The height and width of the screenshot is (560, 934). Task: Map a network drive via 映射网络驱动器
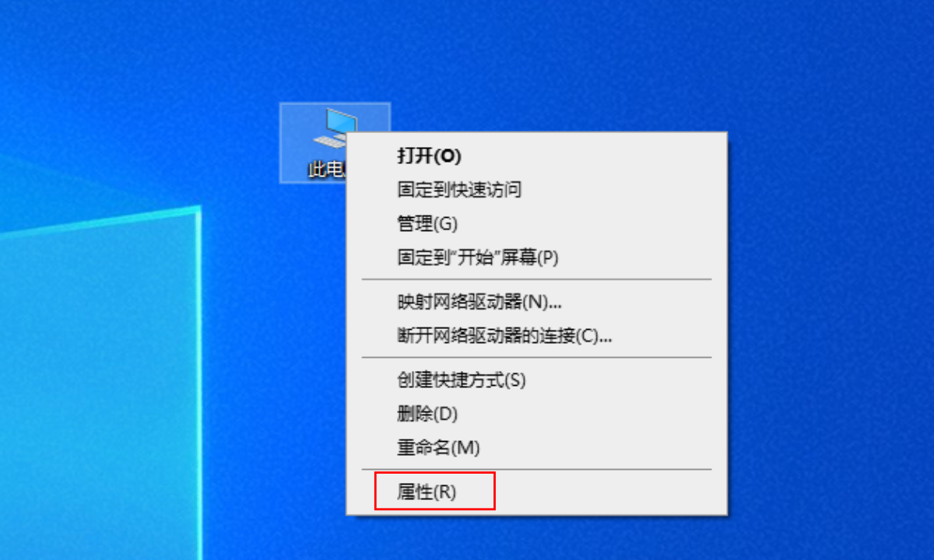(x=479, y=301)
